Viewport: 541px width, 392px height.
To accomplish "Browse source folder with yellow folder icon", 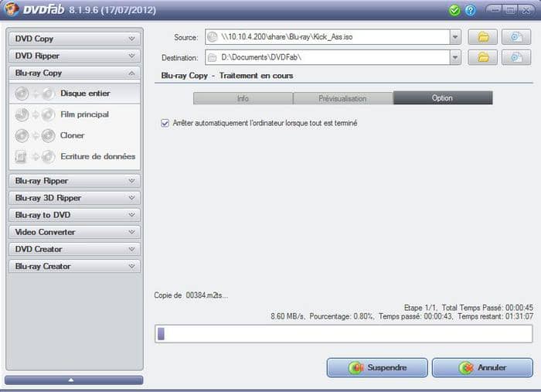I will (483, 37).
